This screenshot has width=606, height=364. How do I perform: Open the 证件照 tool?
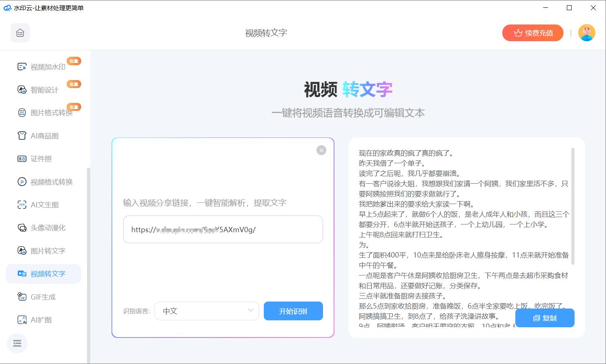pos(22,158)
